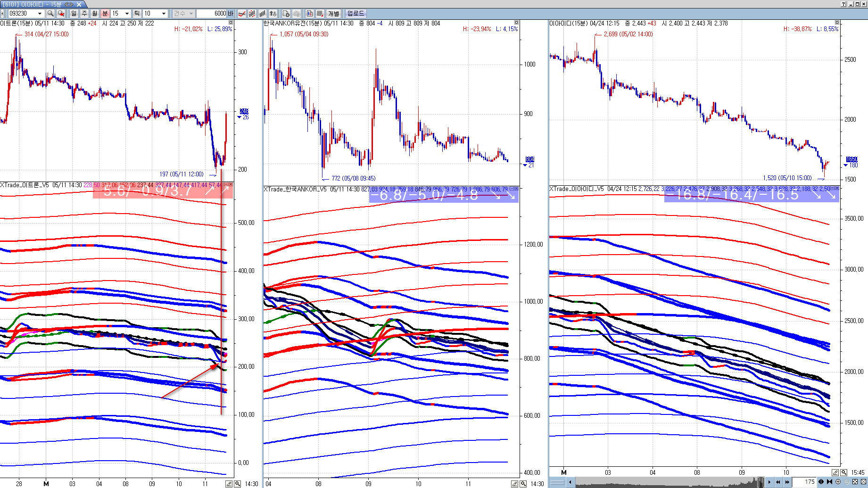868x488 pixels.
Task: Open the tick value 10 dropdown
Action: 164,14
